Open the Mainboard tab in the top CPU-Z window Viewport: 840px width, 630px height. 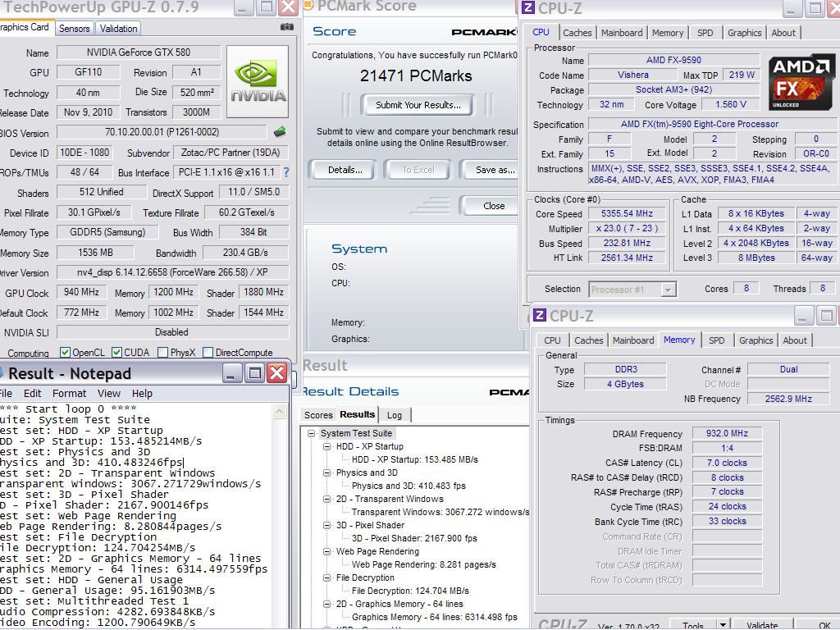622,33
